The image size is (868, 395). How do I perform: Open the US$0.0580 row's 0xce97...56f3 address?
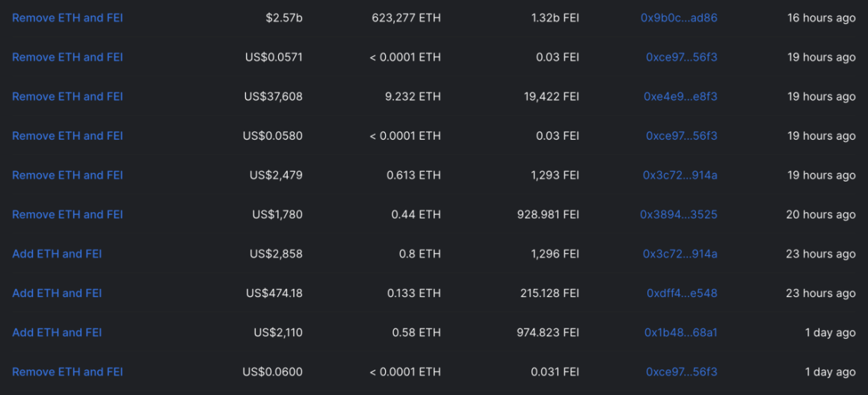(x=681, y=136)
